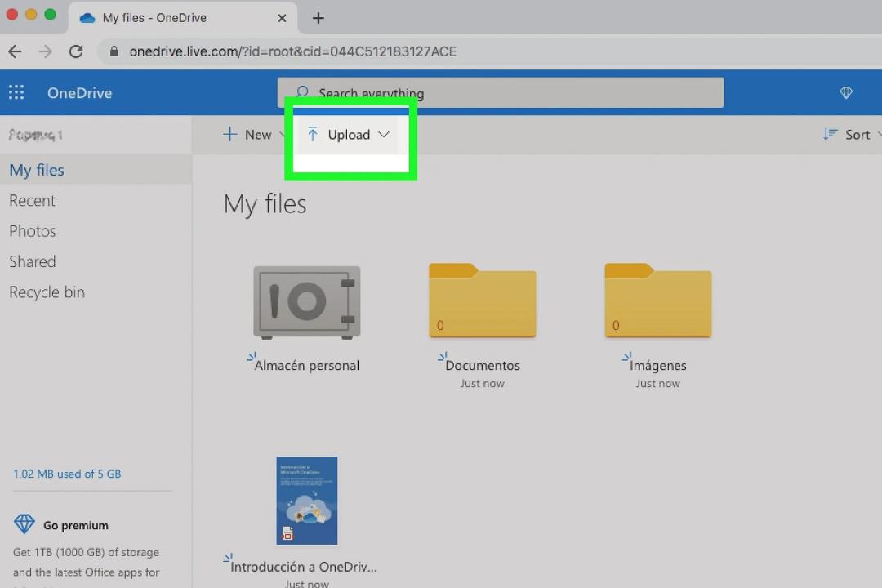The height and width of the screenshot is (588, 882).
Task: Click the Introducción a OneDriv... file name
Action: [x=303, y=567]
